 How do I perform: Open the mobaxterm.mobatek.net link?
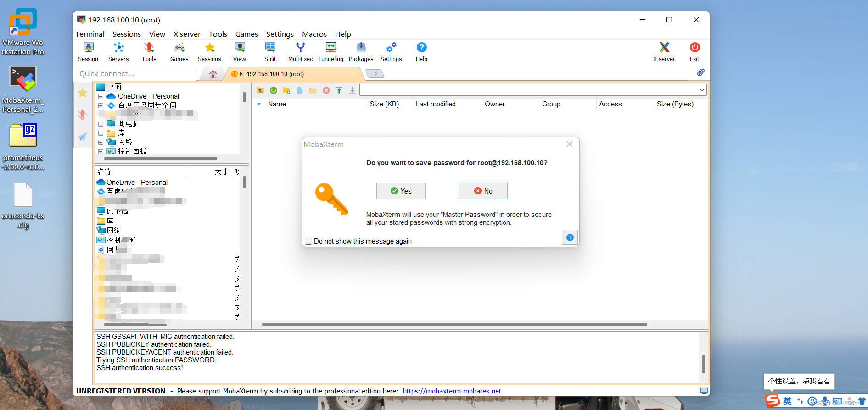tap(452, 391)
